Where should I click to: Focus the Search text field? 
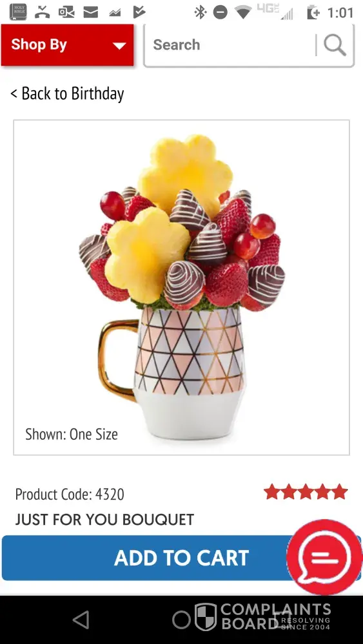(230, 45)
